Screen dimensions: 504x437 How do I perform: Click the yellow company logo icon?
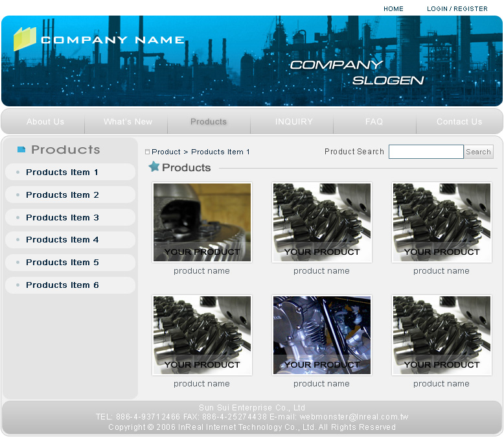[x=25, y=39]
